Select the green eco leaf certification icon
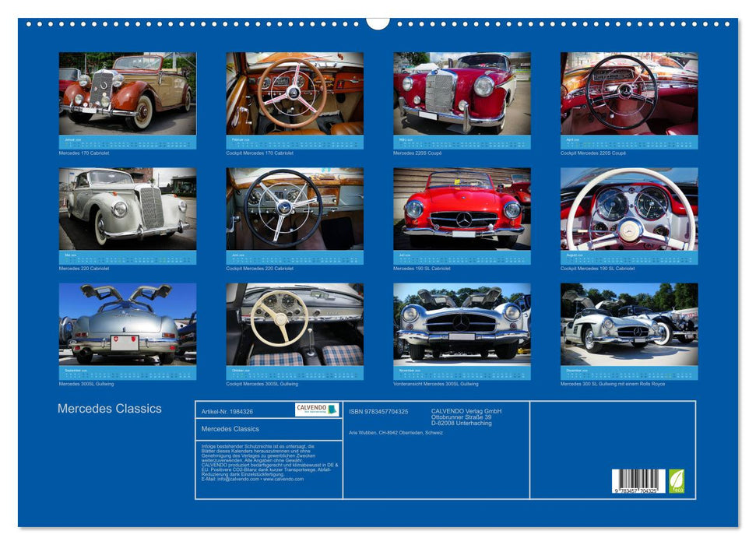The width and height of the screenshot is (756, 545). pos(676,480)
